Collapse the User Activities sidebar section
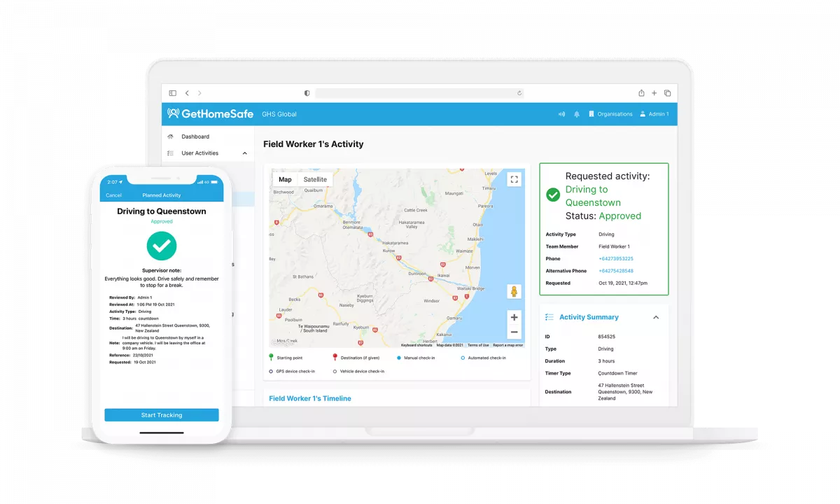This screenshot has height=504, width=840. click(x=244, y=153)
